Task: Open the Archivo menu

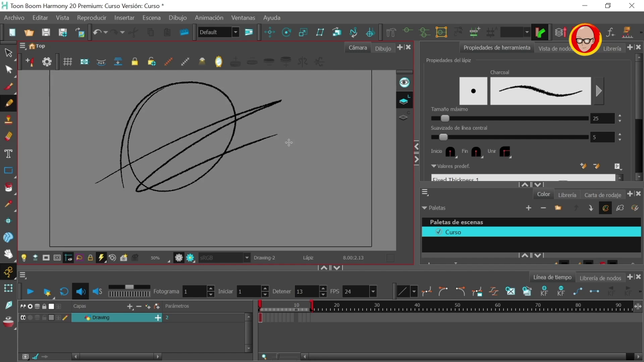Action: [14, 18]
